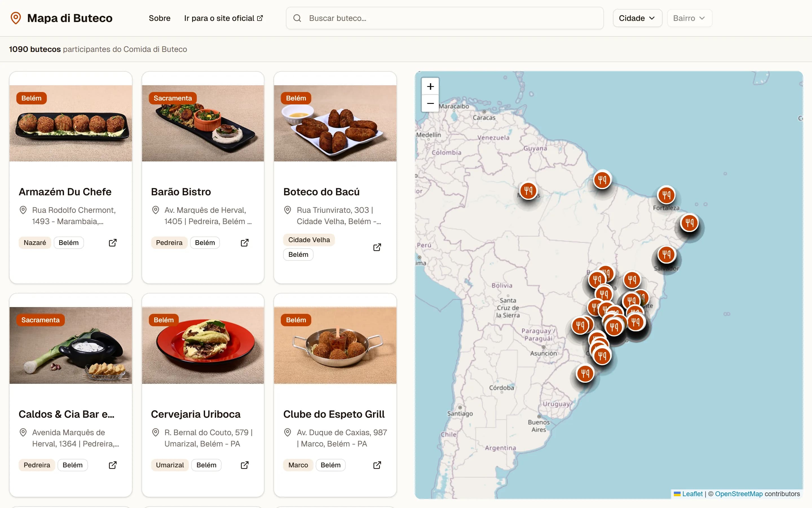Select the Pedreira tag on Caldos & Cia

click(x=37, y=465)
